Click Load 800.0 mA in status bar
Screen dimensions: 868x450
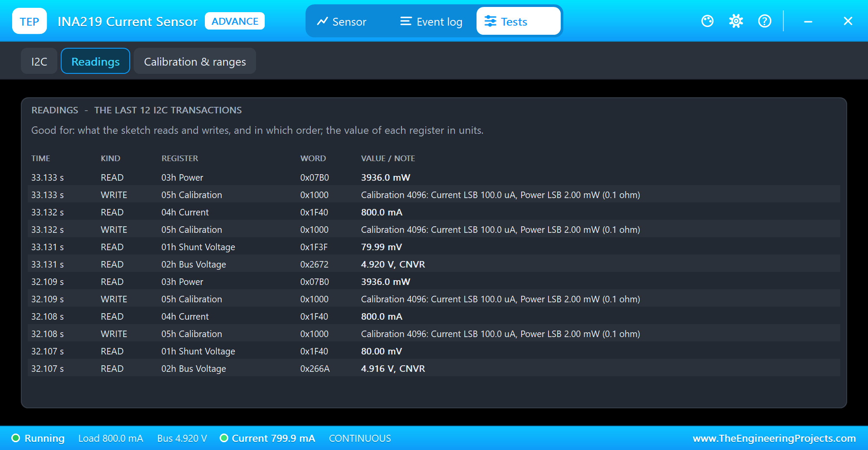point(111,438)
